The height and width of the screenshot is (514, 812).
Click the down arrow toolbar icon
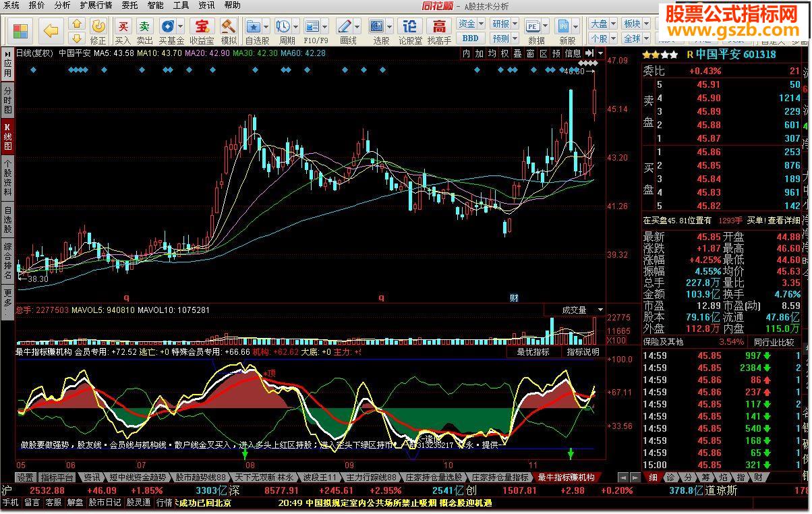[77, 38]
